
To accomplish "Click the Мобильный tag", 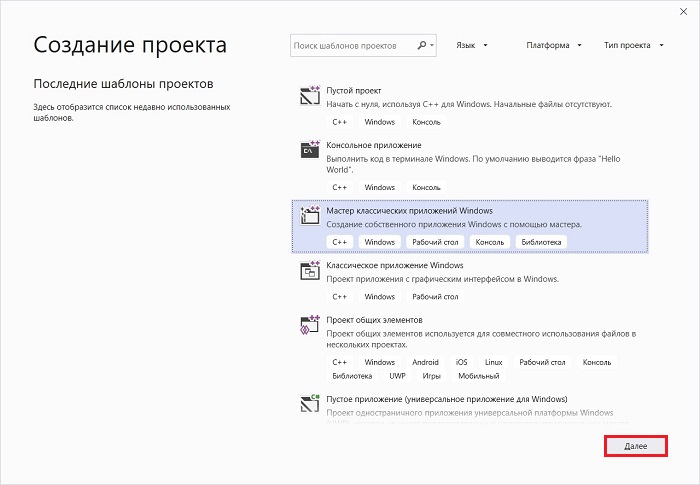I will tap(479, 376).
